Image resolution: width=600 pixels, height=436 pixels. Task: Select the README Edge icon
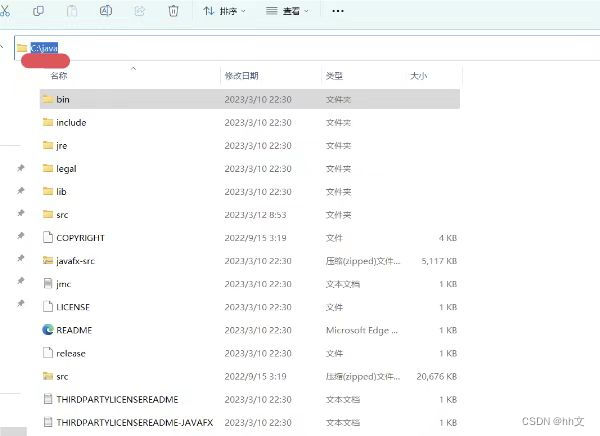pos(48,330)
